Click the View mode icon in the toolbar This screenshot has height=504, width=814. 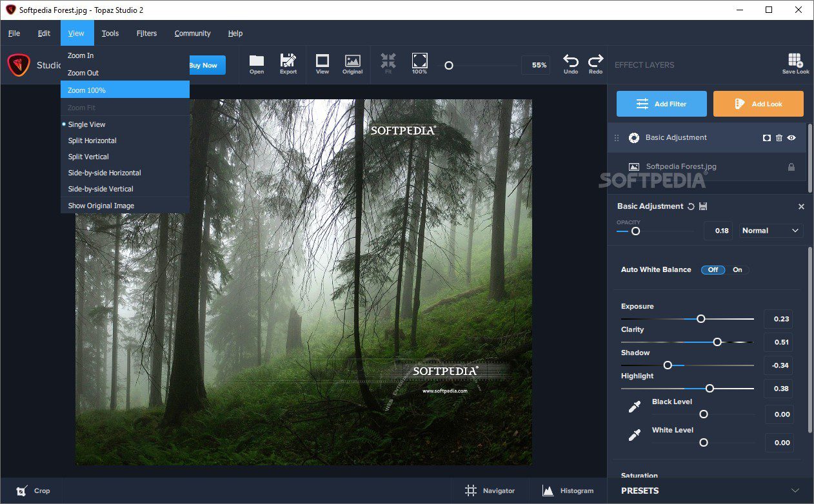[x=323, y=64]
